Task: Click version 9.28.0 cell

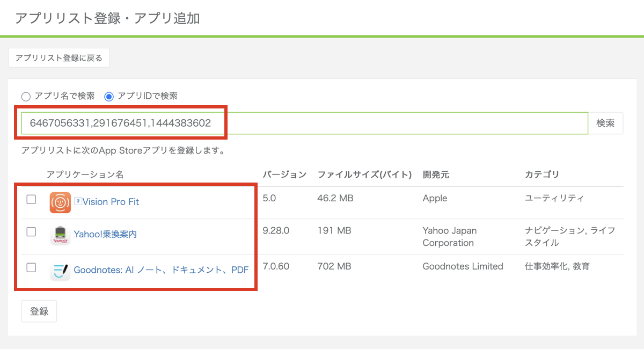Action: coord(276,230)
